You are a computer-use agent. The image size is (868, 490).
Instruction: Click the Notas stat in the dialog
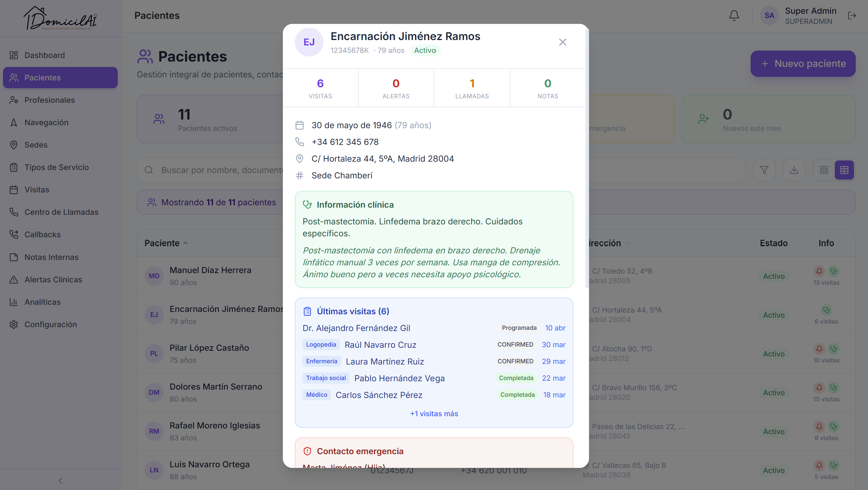(548, 88)
